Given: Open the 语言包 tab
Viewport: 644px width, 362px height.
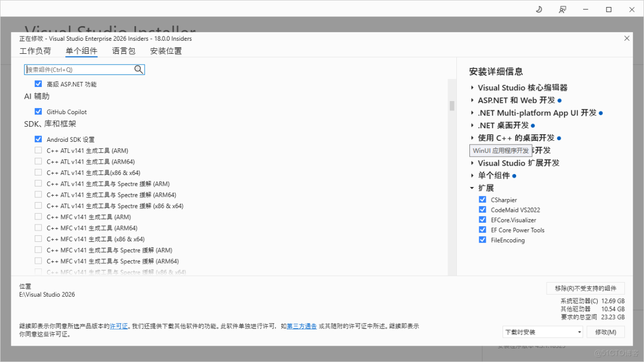Looking at the screenshot, I should [123, 51].
